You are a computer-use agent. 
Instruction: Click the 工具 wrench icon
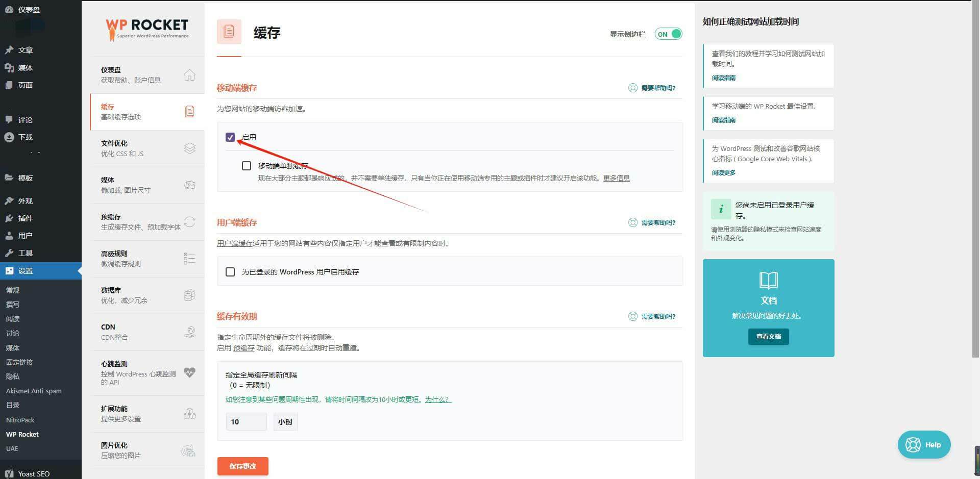(x=9, y=253)
